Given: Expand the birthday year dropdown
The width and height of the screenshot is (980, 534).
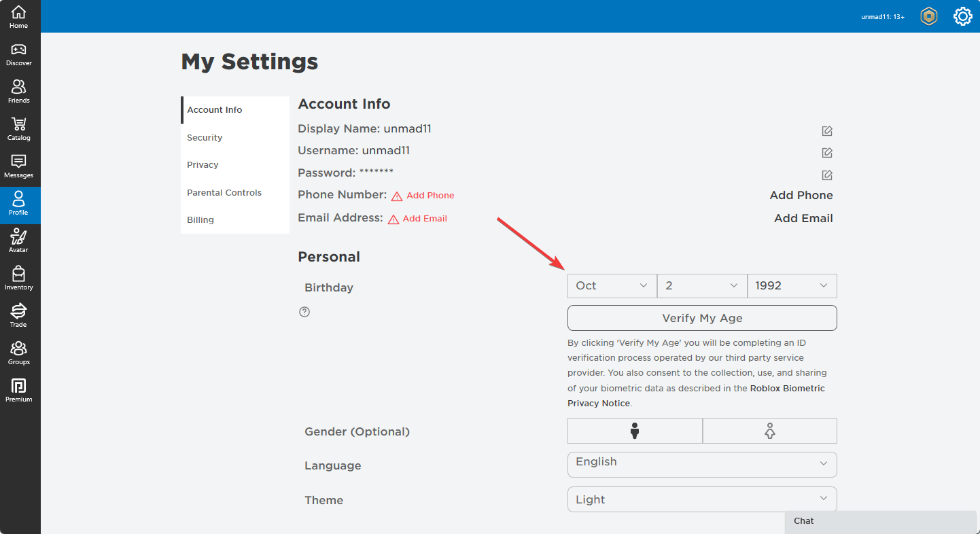Looking at the screenshot, I should [x=792, y=286].
